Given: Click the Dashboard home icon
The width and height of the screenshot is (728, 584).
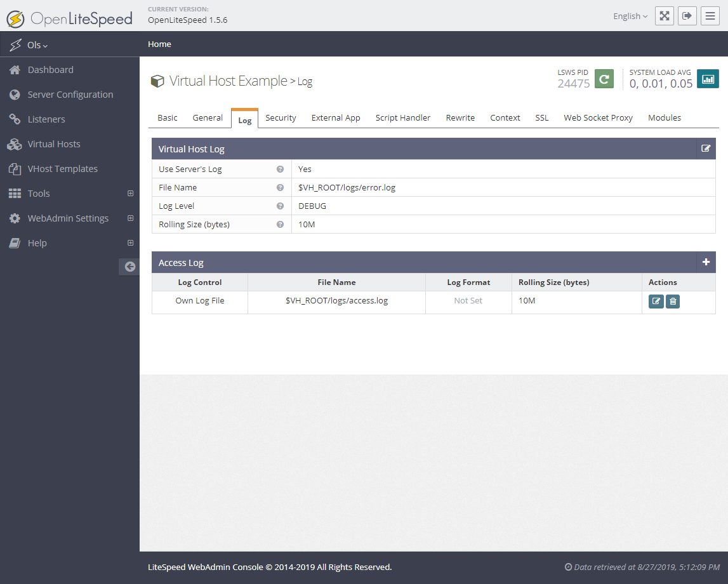Looking at the screenshot, I should (15, 70).
